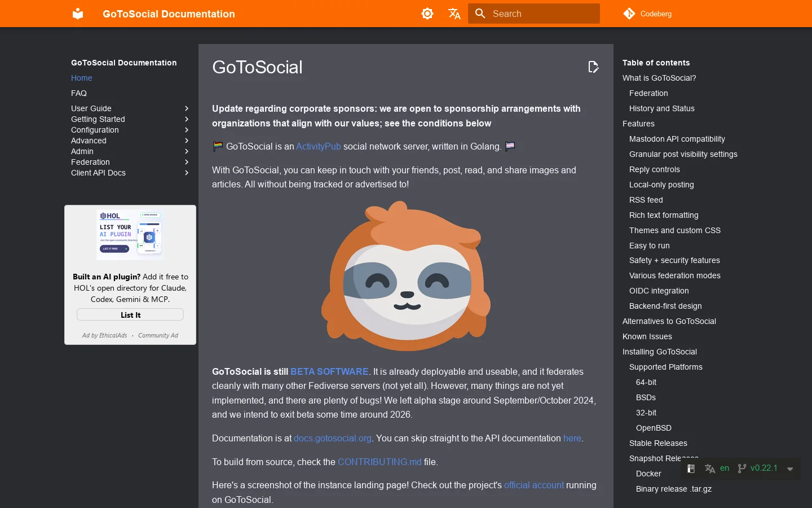Click the branch icon beside v0.22.1
The width and height of the screenshot is (812, 508).
742,468
